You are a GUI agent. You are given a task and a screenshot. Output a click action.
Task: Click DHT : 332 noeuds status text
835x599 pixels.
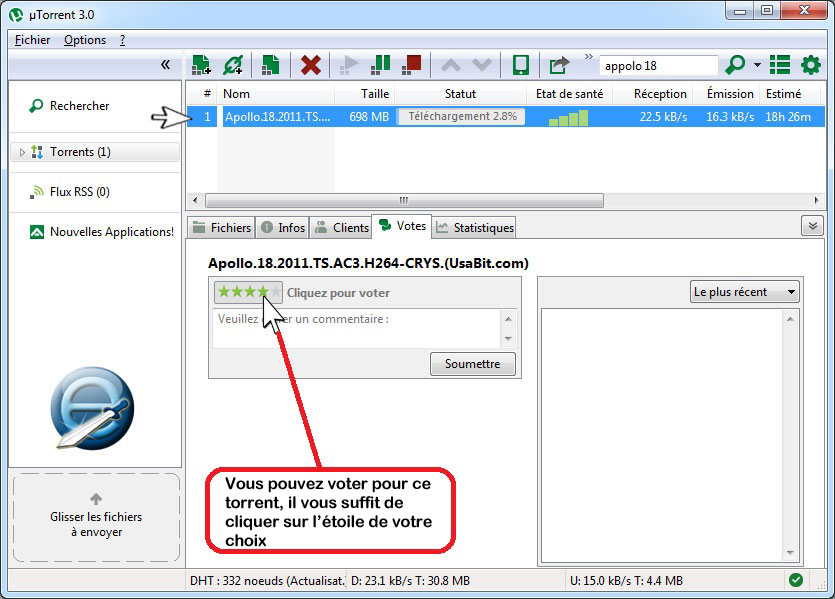tap(267, 581)
